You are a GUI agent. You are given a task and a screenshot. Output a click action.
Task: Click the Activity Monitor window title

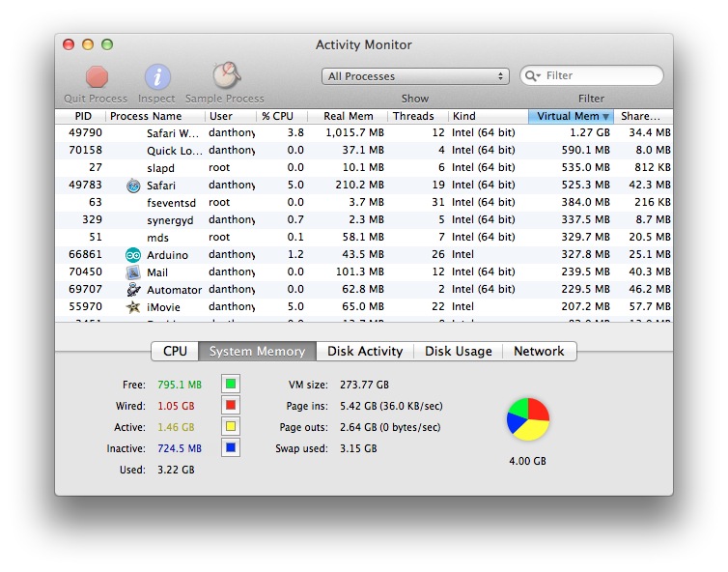pyautogui.click(x=364, y=44)
